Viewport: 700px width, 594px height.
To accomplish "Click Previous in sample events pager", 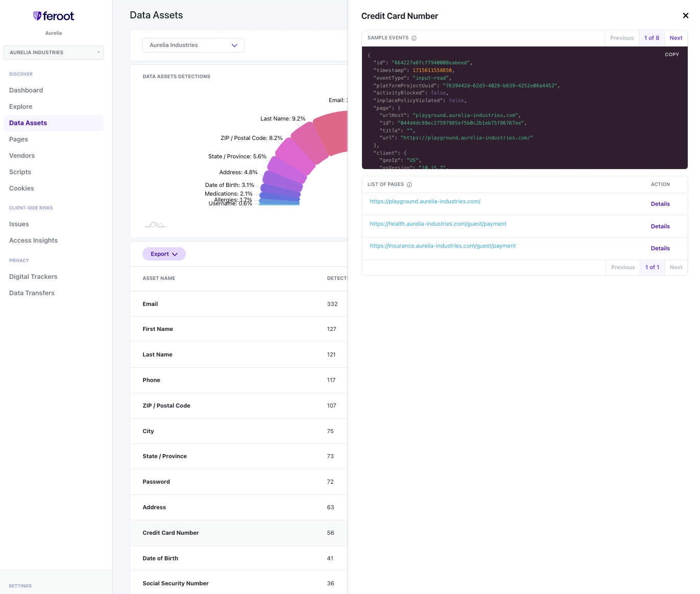I will [x=622, y=38].
